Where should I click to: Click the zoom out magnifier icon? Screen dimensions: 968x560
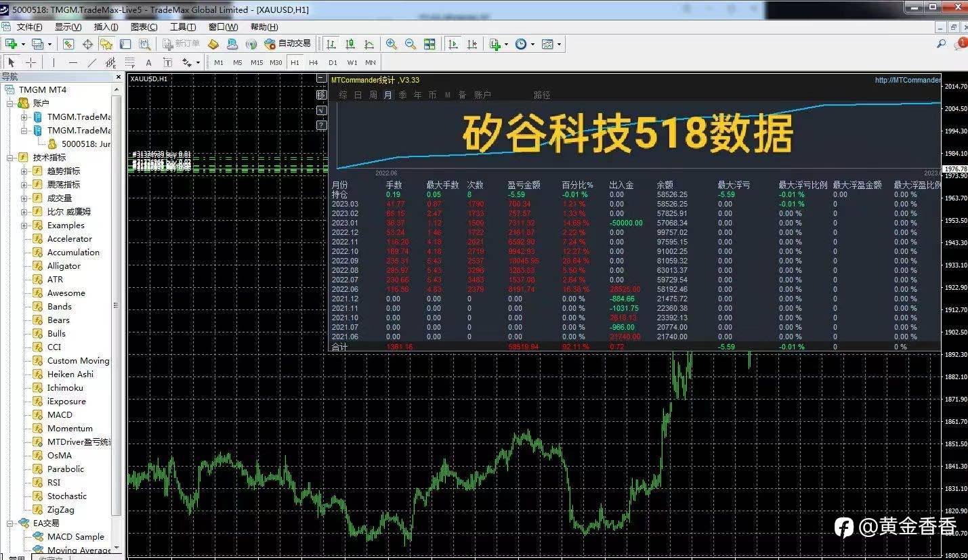(411, 44)
